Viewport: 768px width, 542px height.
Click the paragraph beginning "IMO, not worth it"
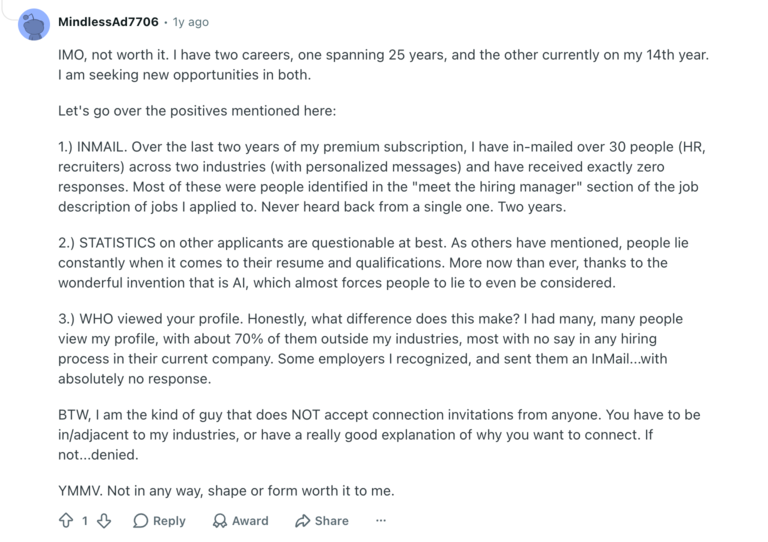[x=384, y=65]
